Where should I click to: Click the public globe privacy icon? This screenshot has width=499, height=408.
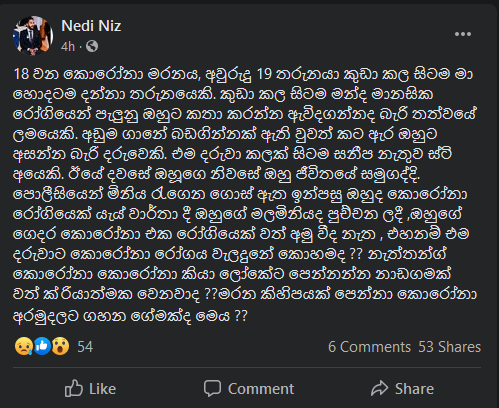pos(92,46)
